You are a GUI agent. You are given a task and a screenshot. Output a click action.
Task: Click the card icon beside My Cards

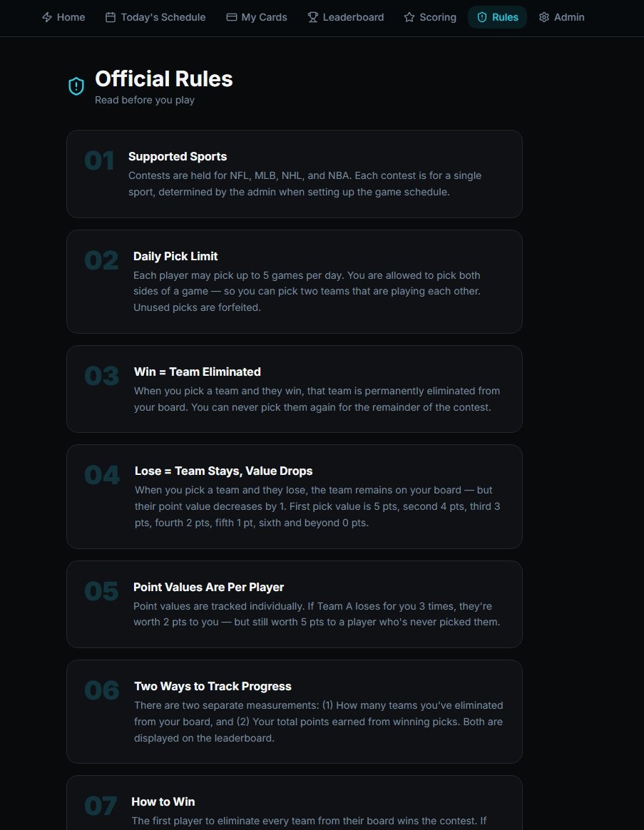[232, 17]
